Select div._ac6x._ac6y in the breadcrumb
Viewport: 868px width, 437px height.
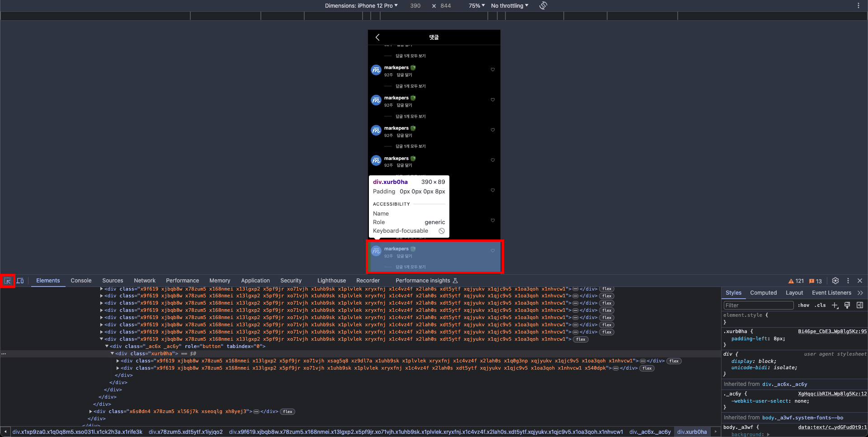point(650,432)
